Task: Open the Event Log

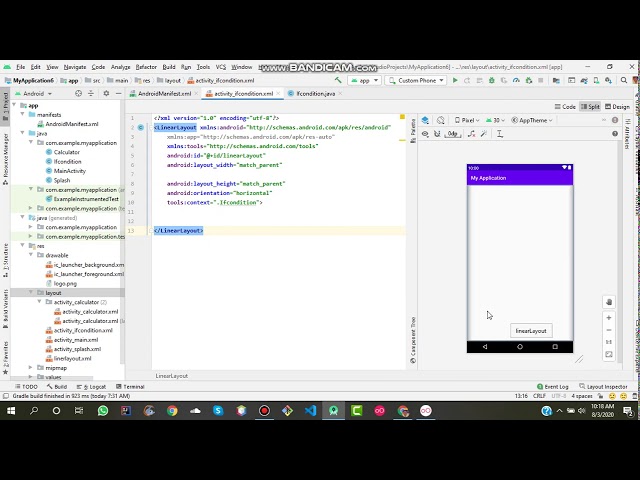Action: click(553, 387)
